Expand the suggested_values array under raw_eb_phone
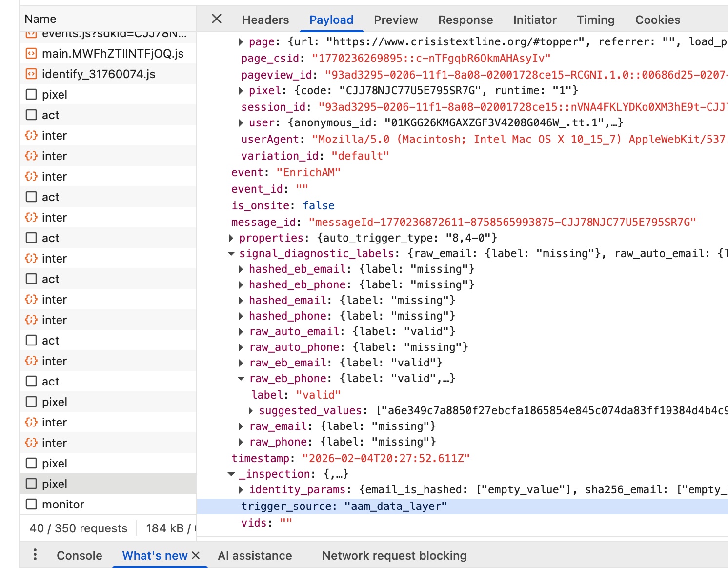728x568 pixels. click(251, 410)
